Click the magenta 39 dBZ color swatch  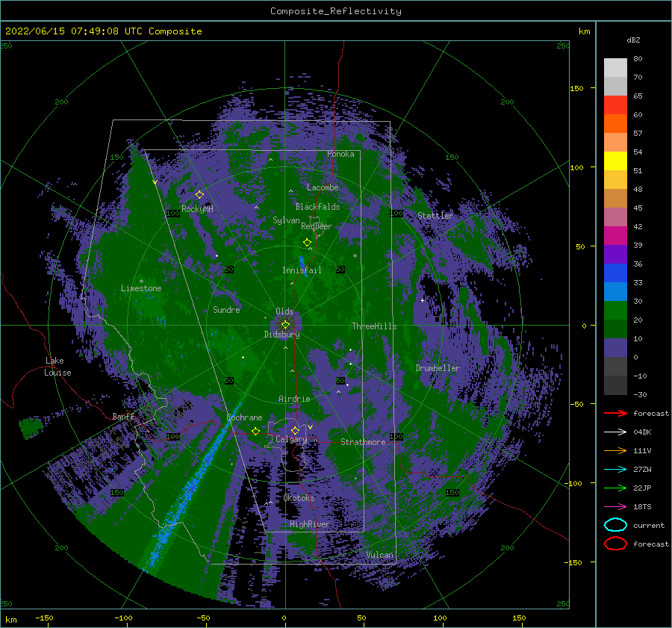pos(615,236)
